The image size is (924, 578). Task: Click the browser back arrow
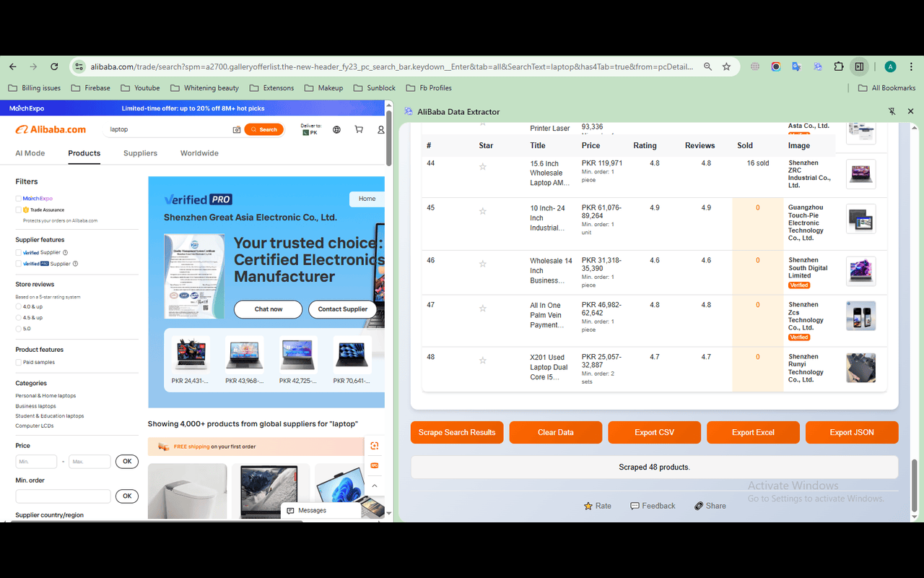tap(13, 66)
